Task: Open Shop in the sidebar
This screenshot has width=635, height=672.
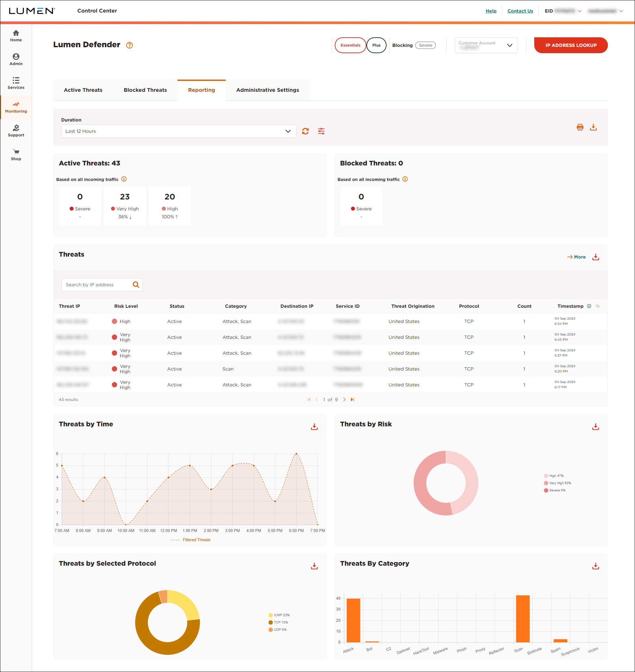Action: click(x=16, y=155)
